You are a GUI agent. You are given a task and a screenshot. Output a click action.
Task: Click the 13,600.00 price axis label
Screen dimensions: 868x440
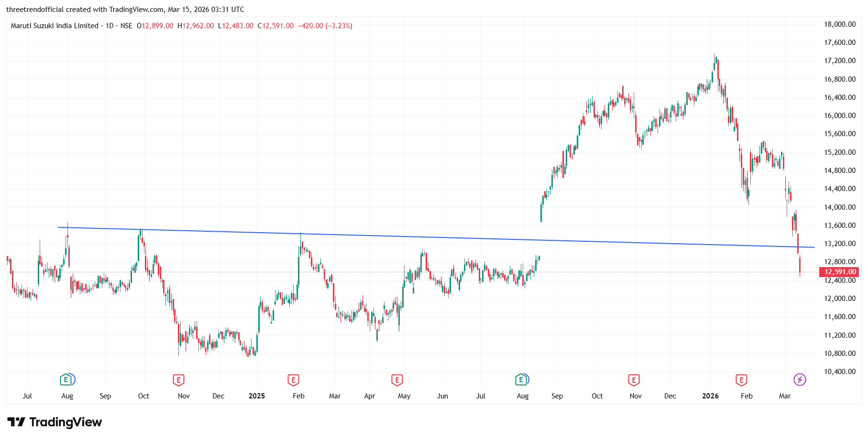coord(840,225)
